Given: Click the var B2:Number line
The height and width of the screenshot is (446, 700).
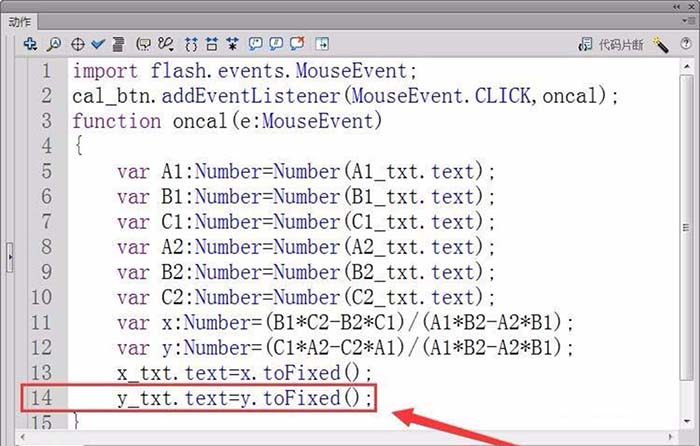Looking at the screenshot, I should point(306,272).
